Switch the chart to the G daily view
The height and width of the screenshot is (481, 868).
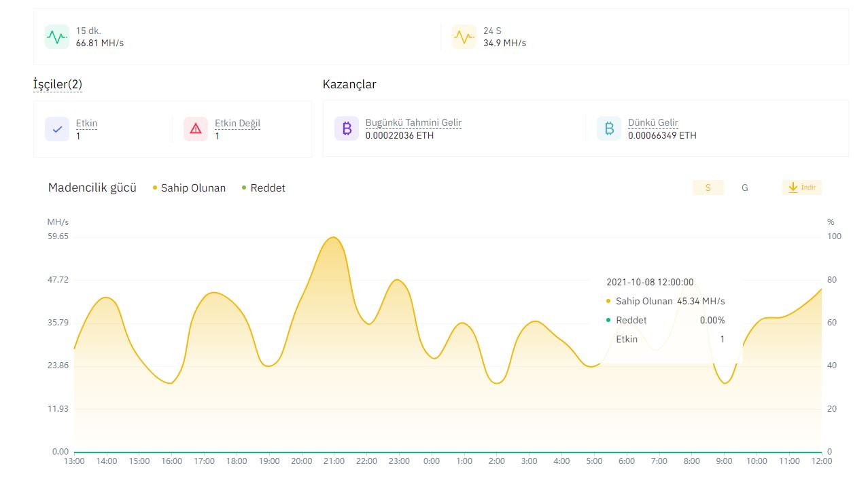coord(745,188)
